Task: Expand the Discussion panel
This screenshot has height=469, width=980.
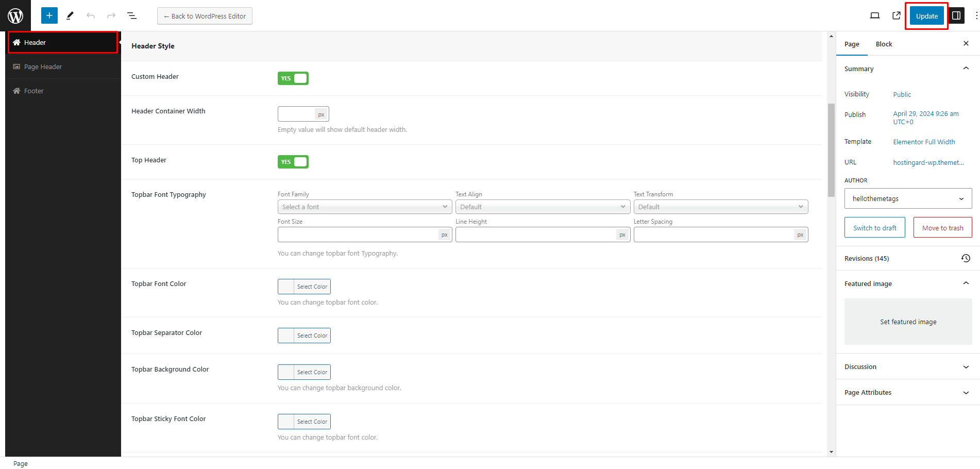Action: [x=908, y=366]
